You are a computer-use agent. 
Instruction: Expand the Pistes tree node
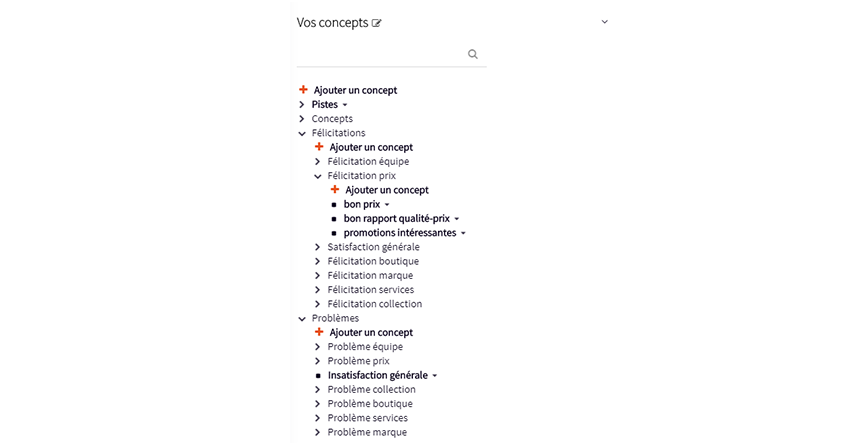click(301, 104)
